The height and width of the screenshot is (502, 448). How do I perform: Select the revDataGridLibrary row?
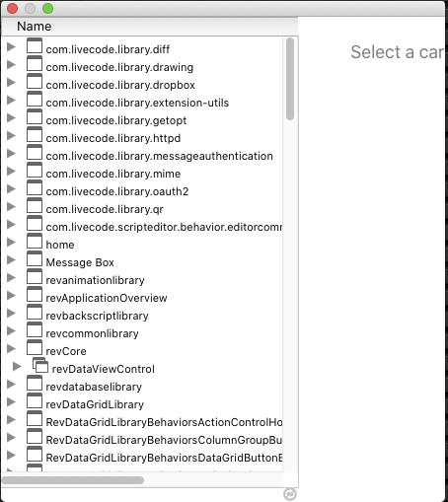95,404
